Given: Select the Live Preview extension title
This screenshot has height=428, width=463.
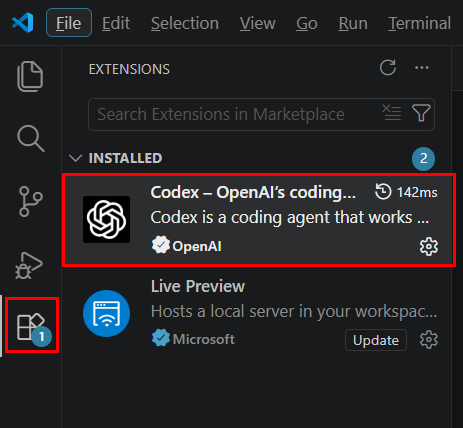Looking at the screenshot, I should click(198, 286).
